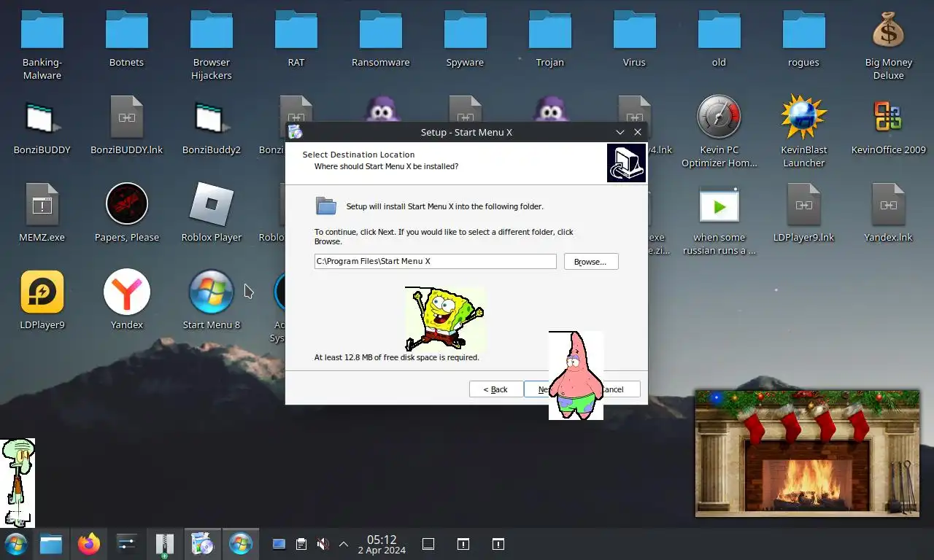Select the 'when some russian runs a' video file

click(x=719, y=219)
